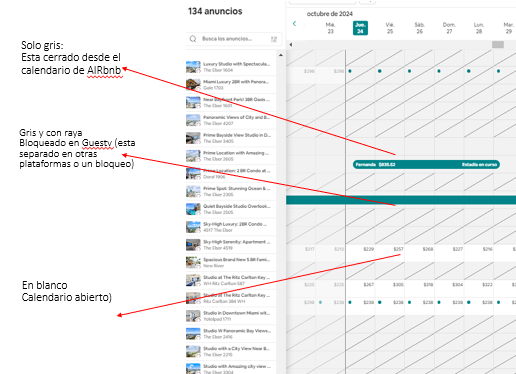Click the calendar scroll-left triangle arrow
This screenshot has width=516, height=374.
(x=291, y=45)
